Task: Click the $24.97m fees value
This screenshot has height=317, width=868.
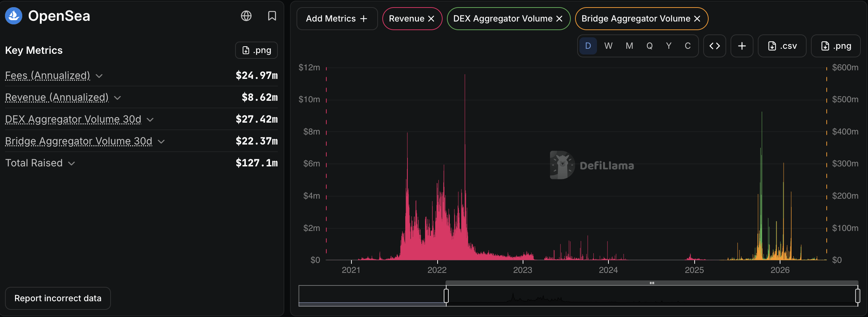Action: click(x=257, y=76)
